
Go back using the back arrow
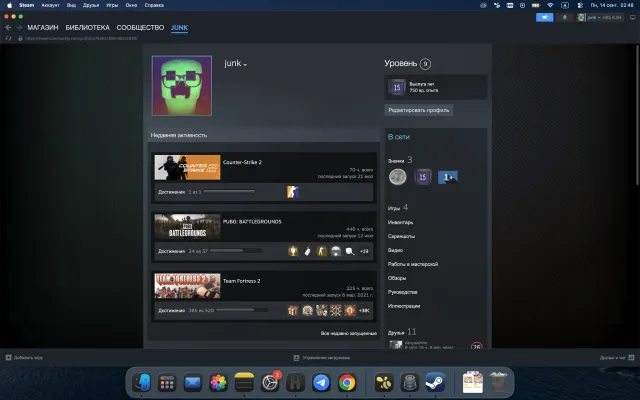(8, 27)
